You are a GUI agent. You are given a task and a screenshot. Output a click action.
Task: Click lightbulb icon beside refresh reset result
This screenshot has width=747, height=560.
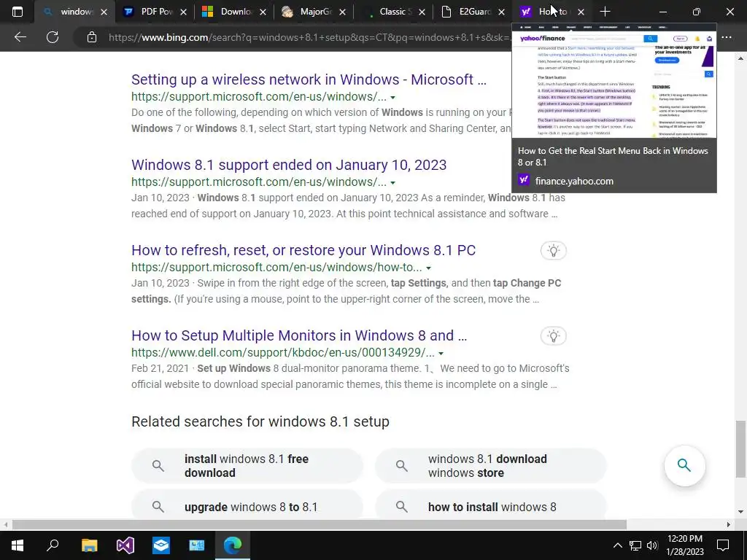pos(554,251)
